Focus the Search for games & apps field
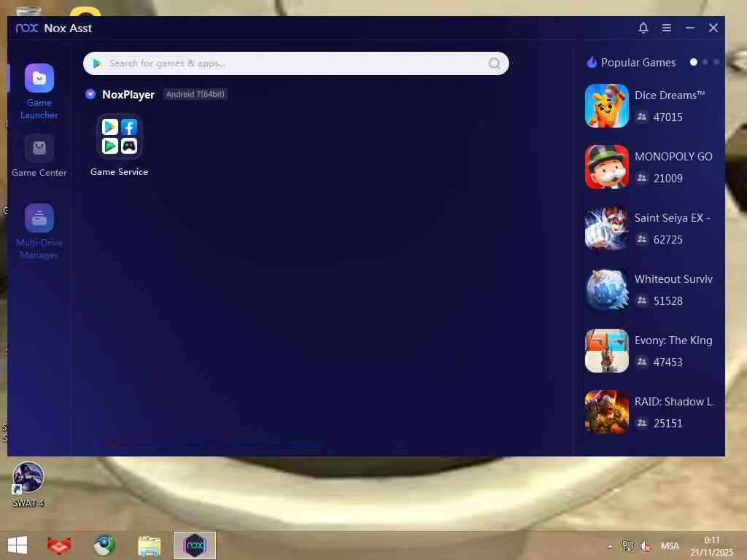Image resolution: width=747 pixels, height=560 pixels. 296,63
